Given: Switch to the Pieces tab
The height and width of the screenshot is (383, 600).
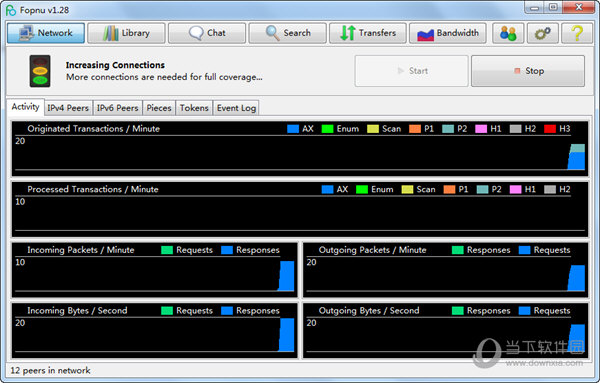Looking at the screenshot, I should point(159,108).
